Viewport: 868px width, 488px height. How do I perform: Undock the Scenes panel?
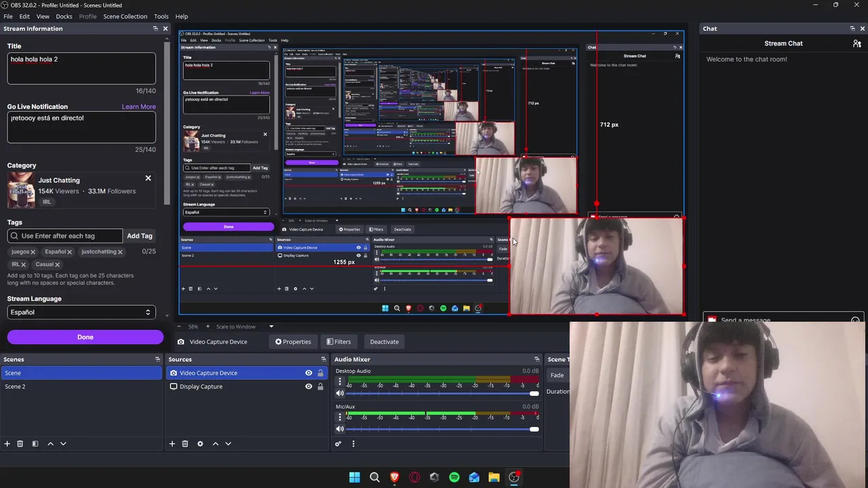click(x=158, y=359)
